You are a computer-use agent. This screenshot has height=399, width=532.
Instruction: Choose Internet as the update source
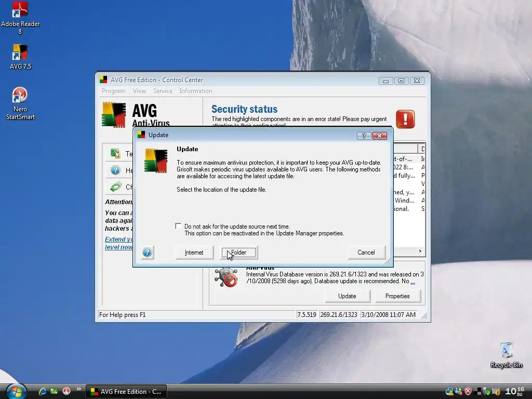coord(194,252)
